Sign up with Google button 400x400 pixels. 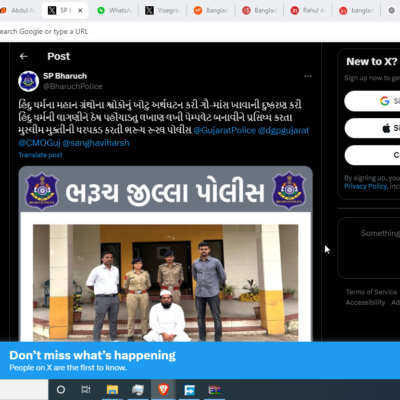click(372, 101)
